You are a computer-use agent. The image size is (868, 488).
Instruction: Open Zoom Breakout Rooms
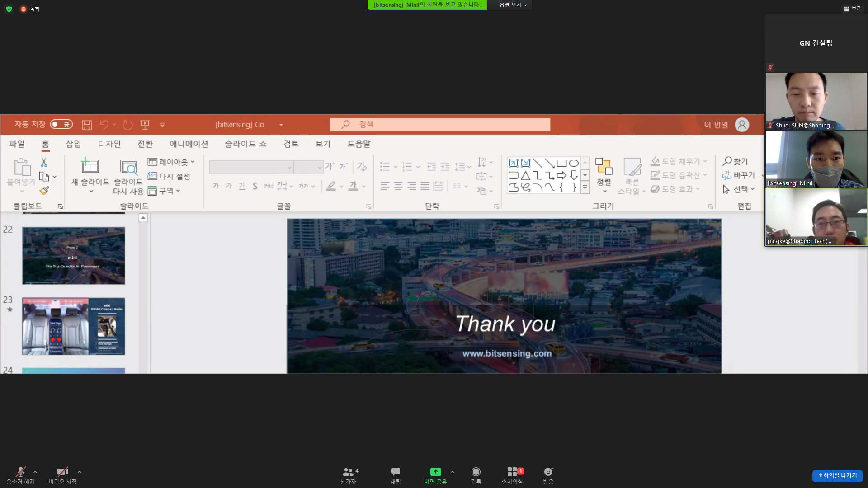tap(512, 476)
